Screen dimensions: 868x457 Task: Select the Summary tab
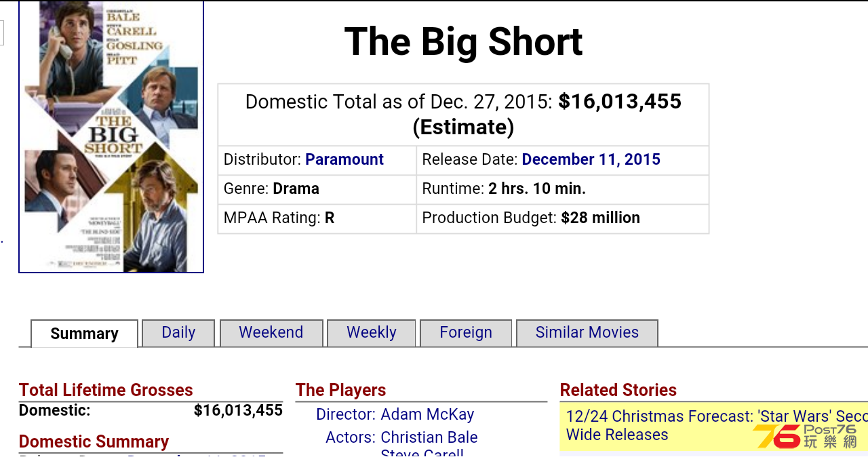click(x=84, y=334)
